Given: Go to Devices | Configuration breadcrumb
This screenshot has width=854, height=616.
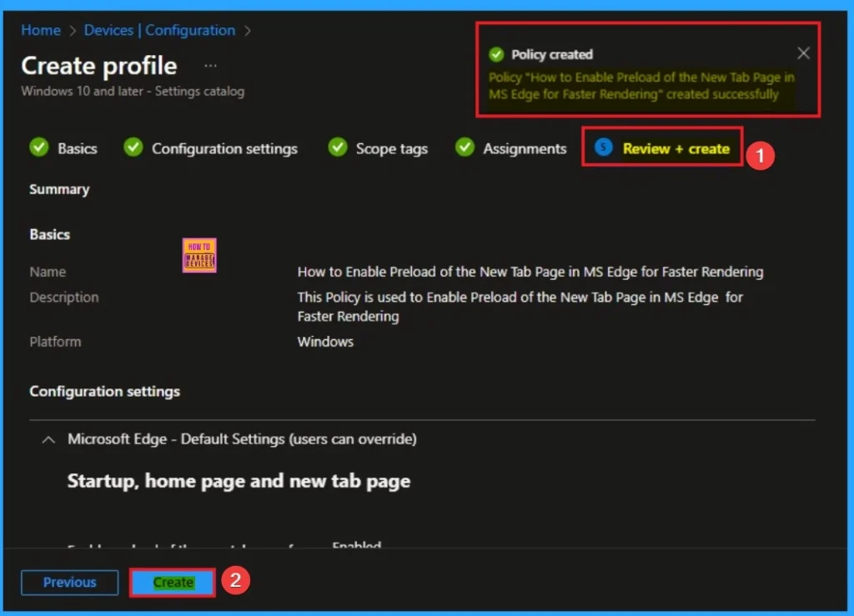Looking at the screenshot, I should tap(159, 30).
